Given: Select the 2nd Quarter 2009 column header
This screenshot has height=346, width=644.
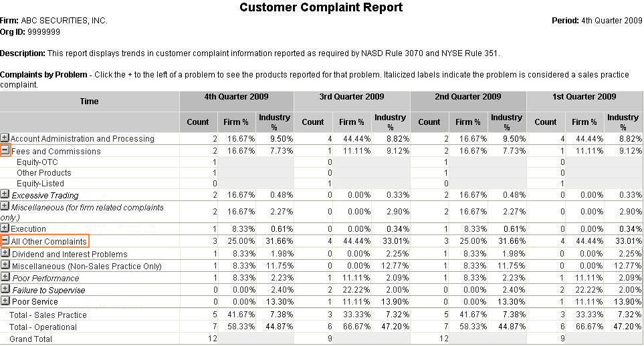Looking at the screenshot, I should 468,98.
